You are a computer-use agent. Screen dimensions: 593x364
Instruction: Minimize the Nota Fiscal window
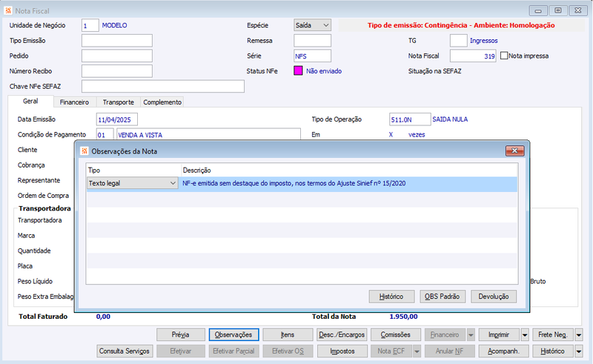pyautogui.click(x=538, y=10)
